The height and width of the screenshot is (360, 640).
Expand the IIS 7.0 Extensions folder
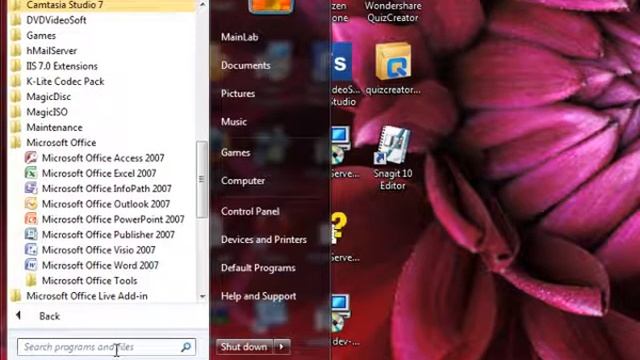(62, 66)
